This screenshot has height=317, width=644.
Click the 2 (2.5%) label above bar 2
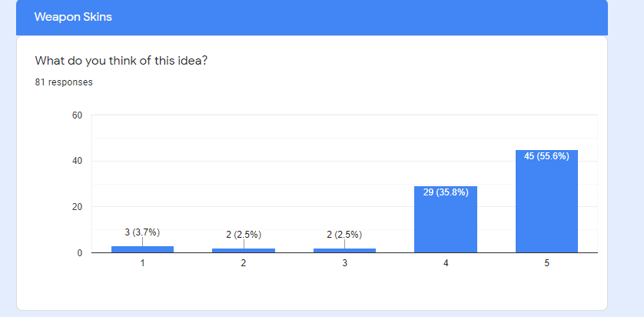click(x=244, y=235)
